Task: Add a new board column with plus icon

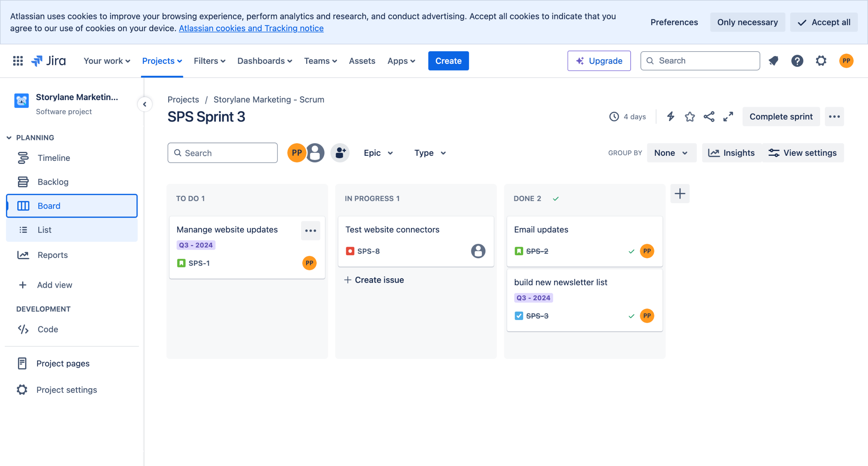Action: point(680,194)
